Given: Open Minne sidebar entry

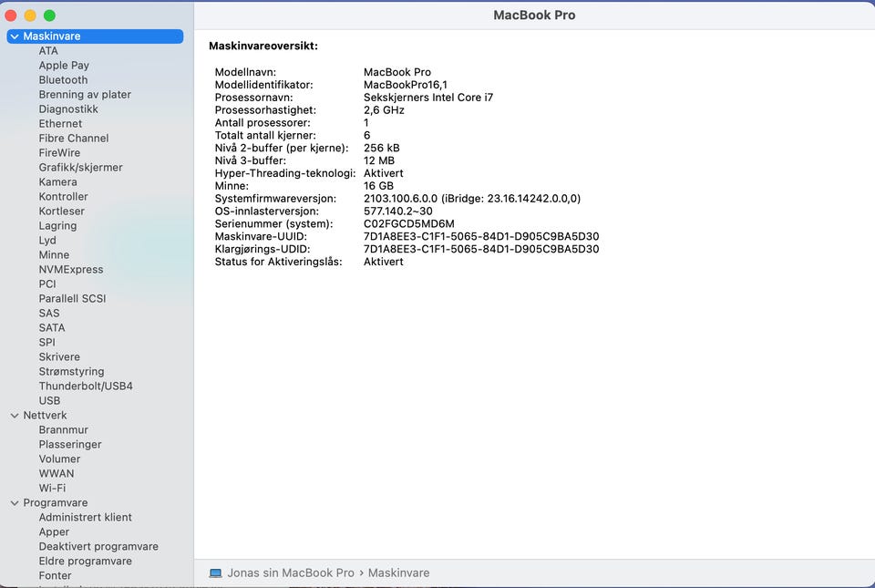Looking at the screenshot, I should coord(54,254).
